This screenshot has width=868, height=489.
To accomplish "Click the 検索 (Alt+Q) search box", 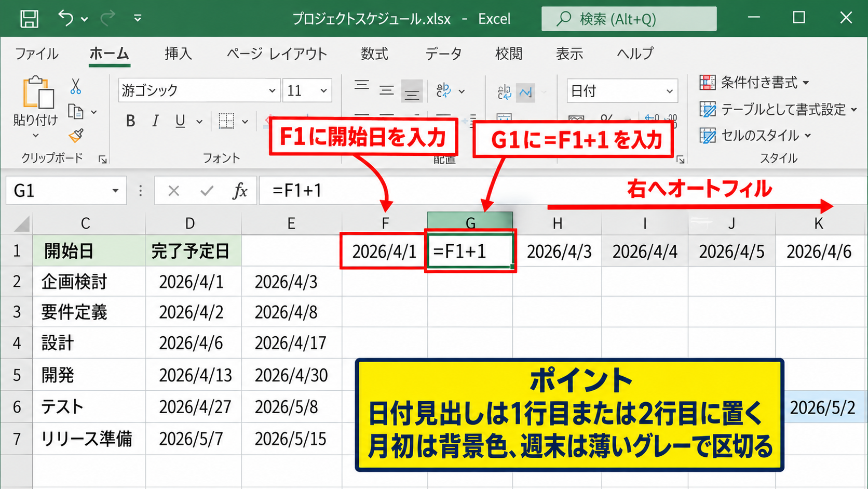I will click(x=629, y=19).
